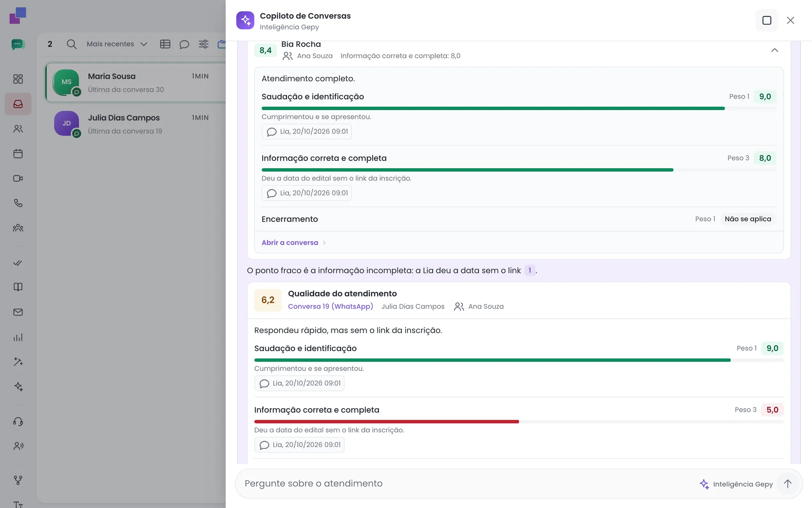The width and height of the screenshot is (812, 508).
Task: Open the email envelope icon in sidebar
Action: click(18, 312)
